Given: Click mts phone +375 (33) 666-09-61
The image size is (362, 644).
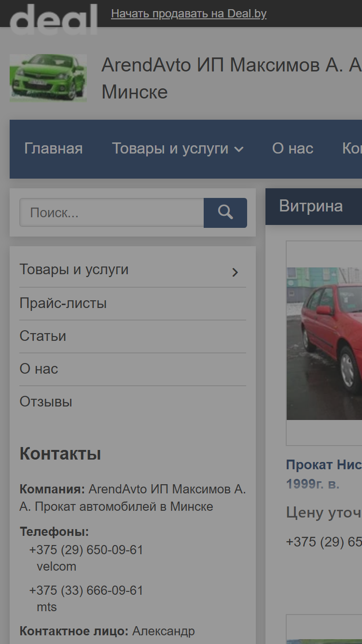Looking at the screenshot, I should (x=86, y=591).
